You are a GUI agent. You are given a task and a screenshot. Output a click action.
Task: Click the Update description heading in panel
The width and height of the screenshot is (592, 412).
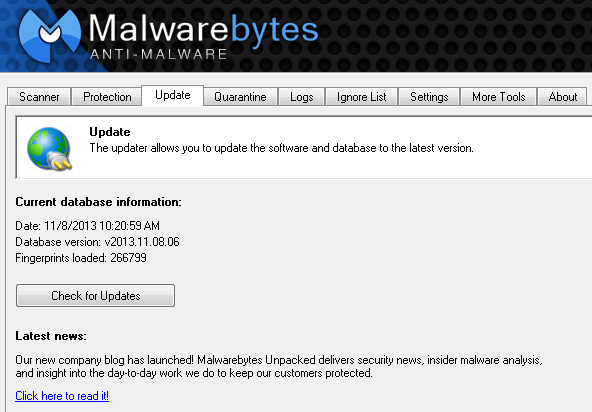(110, 132)
